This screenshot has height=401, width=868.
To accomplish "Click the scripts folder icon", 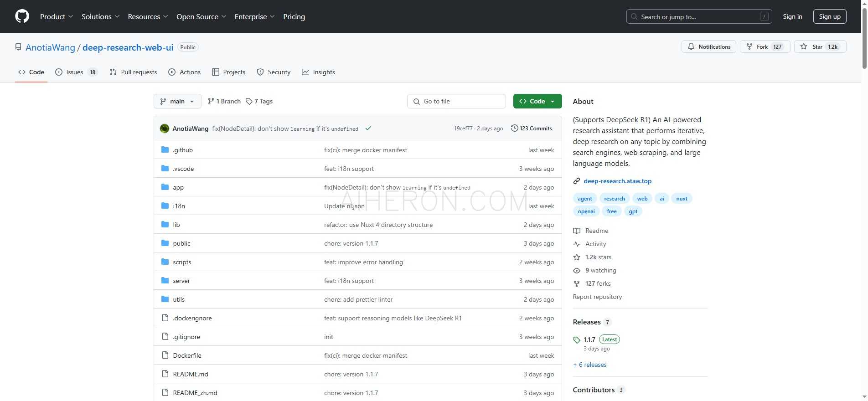I will point(165,262).
